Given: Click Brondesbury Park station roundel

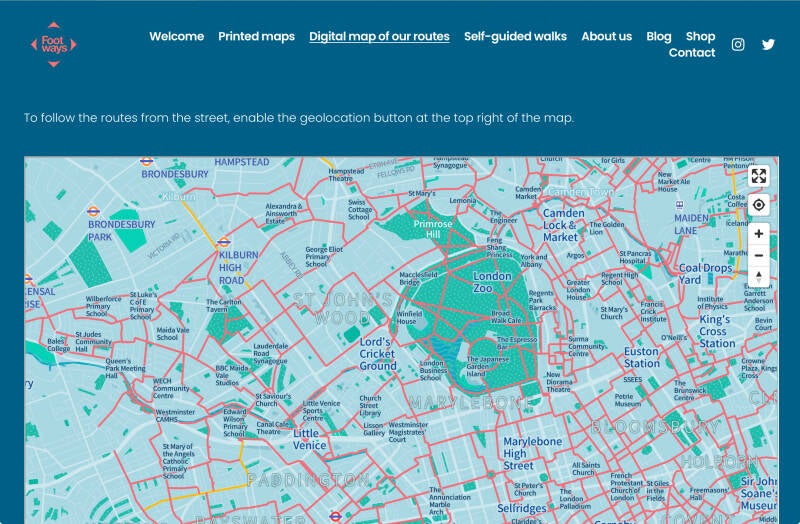Looking at the screenshot, I should tap(93, 211).
